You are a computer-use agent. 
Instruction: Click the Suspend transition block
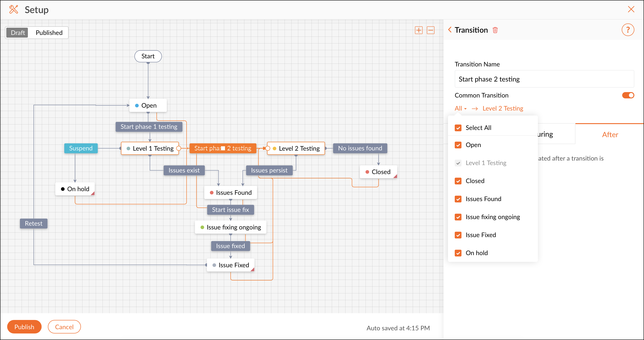(81, 148)
